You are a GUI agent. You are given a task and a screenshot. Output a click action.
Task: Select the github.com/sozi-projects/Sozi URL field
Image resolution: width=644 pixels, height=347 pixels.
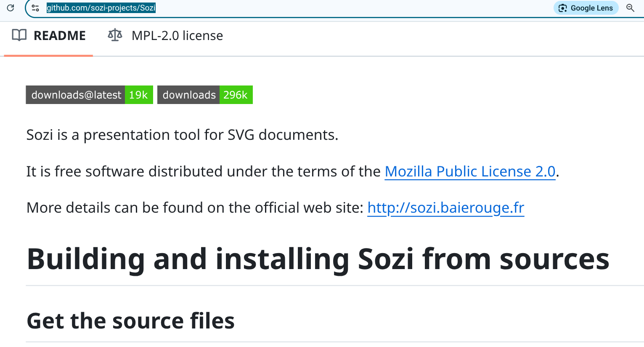coord(101,8)
